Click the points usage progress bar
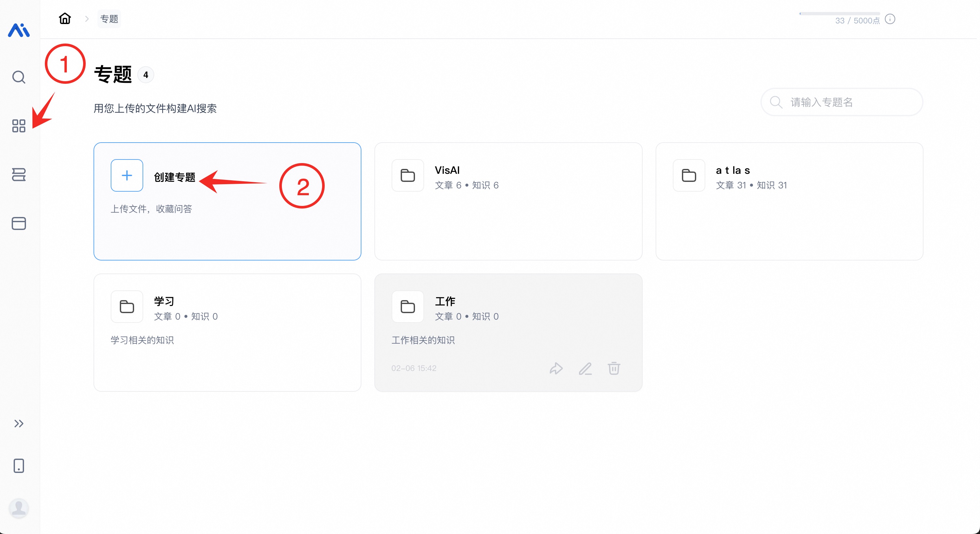Viewport: 980px width, 534px height. tap(839, 13)
